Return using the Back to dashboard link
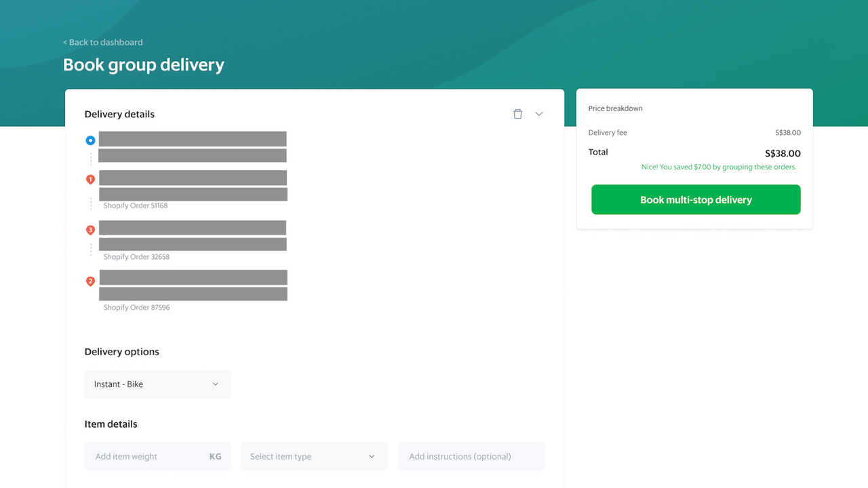 point(102,42)
